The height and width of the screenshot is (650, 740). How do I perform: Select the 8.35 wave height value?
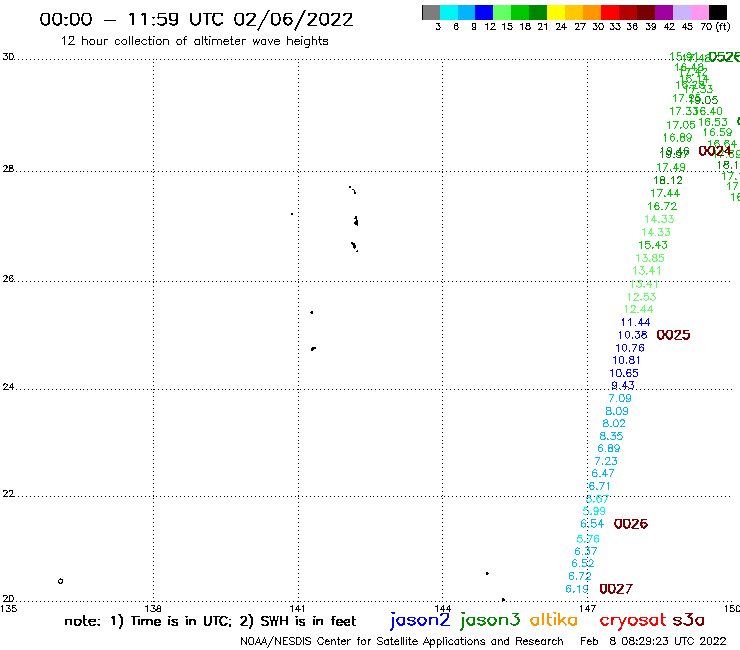[x=611, y=436]
